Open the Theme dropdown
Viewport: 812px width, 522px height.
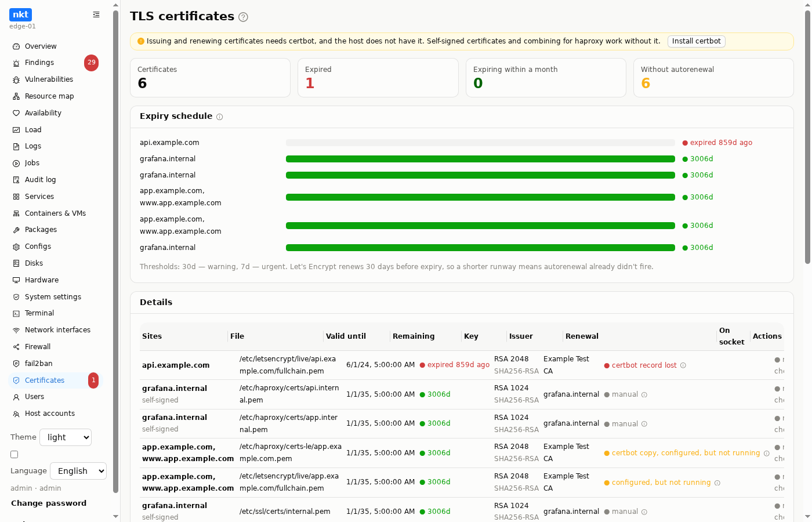pos(66,437)
